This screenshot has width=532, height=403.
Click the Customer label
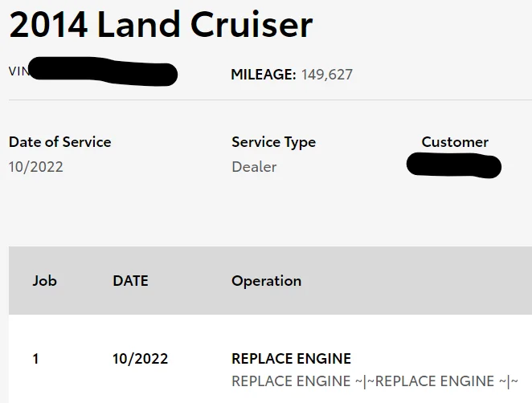tap(455, 142)
